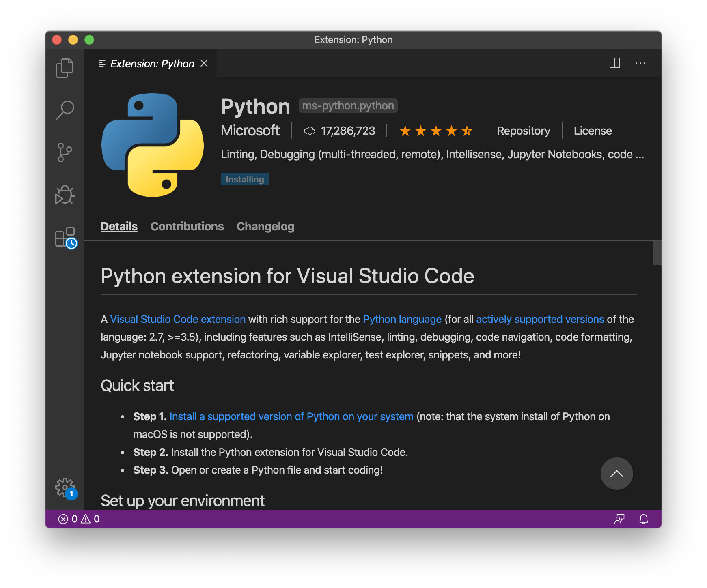Click the extension description starting with Linting

(x=432, y=154)
